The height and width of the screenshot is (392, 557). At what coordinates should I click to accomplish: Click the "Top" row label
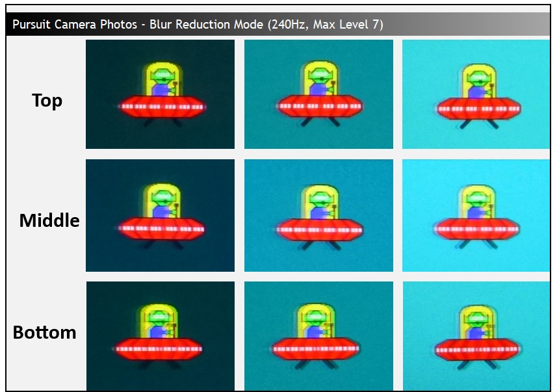(x=47, y=101)
